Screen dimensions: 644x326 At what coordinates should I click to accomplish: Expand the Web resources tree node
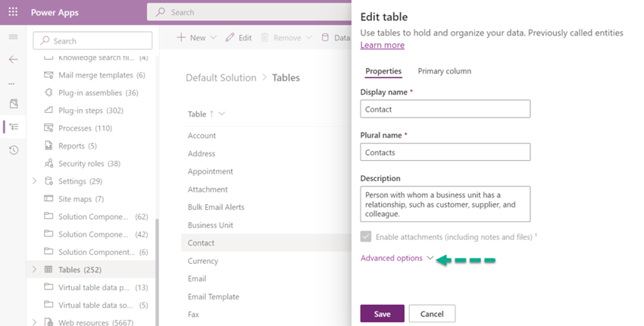point(35,322)
